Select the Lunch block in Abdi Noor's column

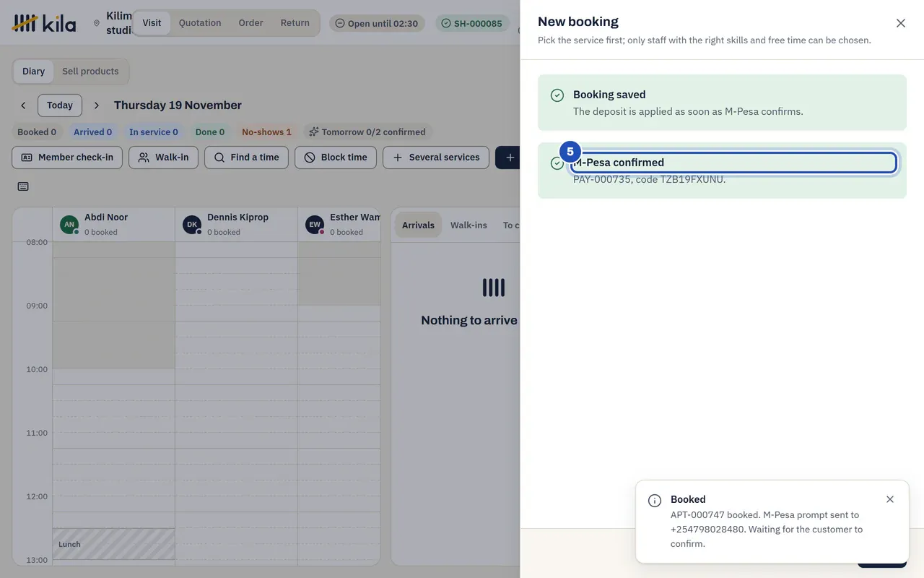(x=114, y=544)
